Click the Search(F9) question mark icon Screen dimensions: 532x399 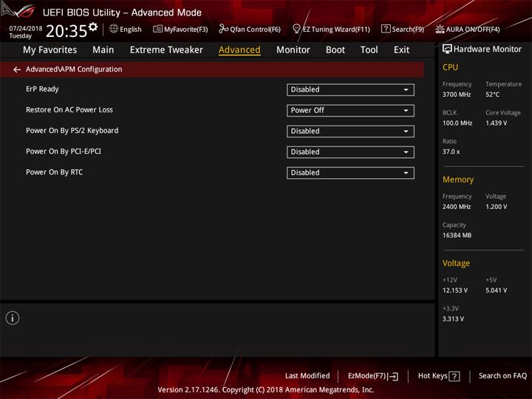386,29
